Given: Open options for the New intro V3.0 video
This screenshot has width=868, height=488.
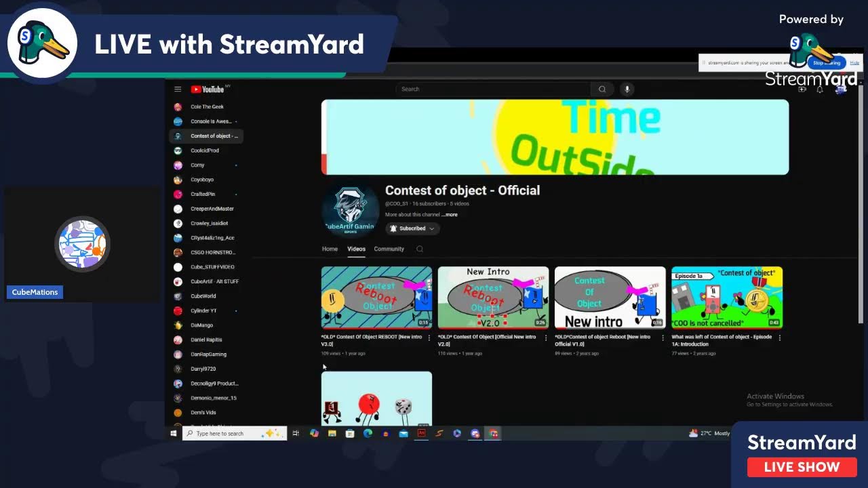Looking at the screenshot, I should 429,338.
